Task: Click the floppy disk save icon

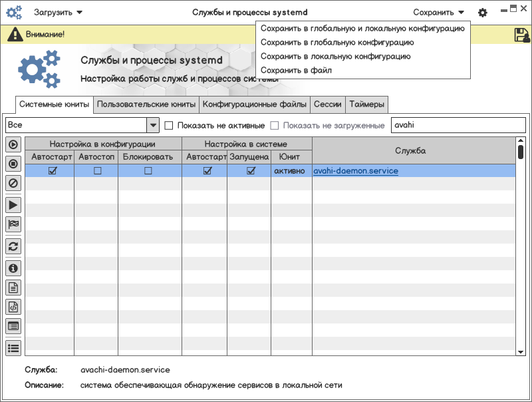Action: tap(521, 35)
